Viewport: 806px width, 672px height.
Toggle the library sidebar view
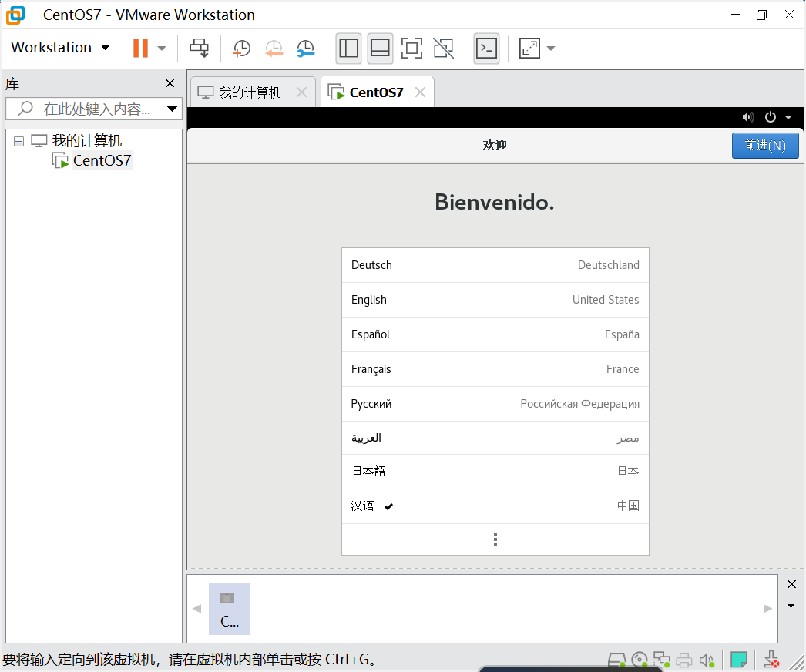(x=348, y=49)
